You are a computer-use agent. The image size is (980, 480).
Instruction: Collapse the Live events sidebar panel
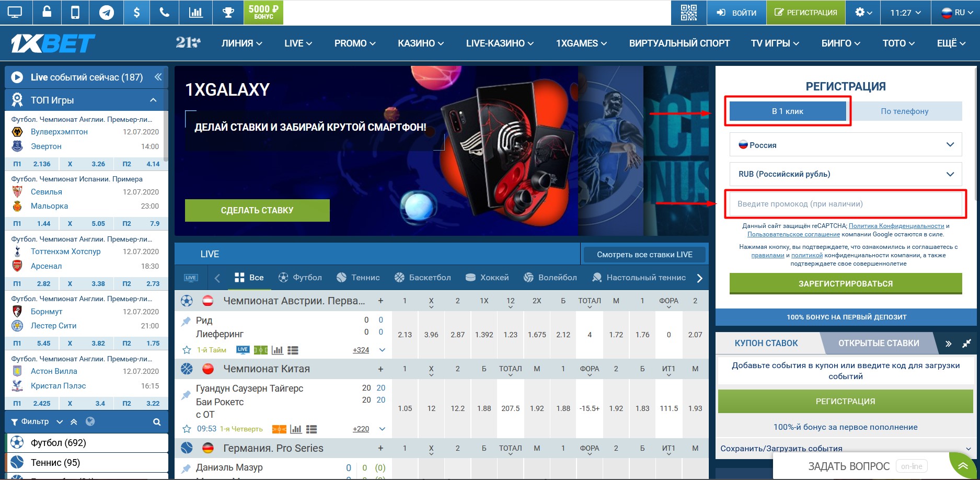pyautogui.click(x=158, y=77)
